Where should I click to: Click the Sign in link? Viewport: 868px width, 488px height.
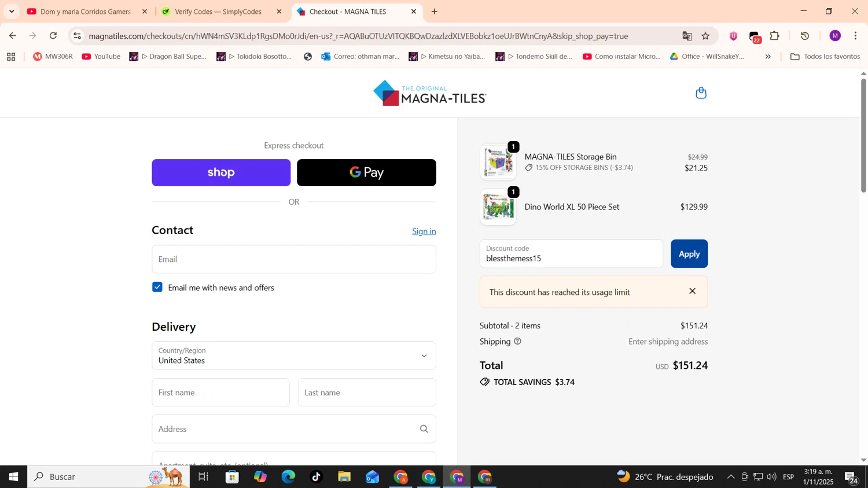pos(424,231)
